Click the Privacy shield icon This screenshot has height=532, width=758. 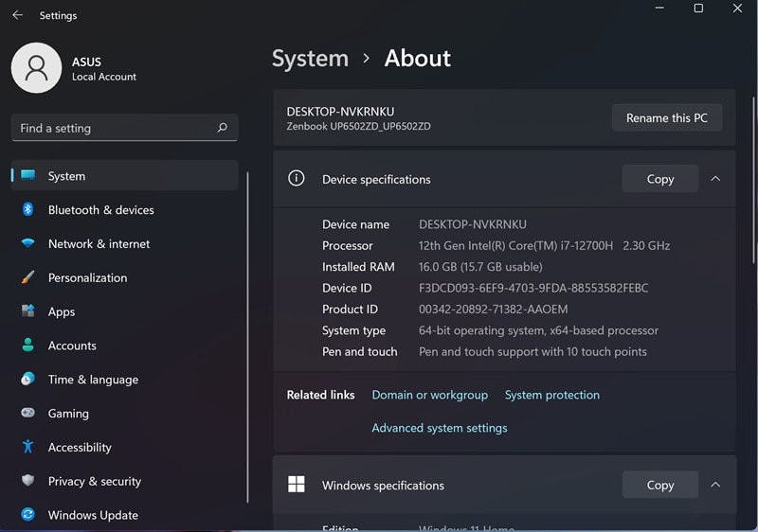tap(28, 480)
